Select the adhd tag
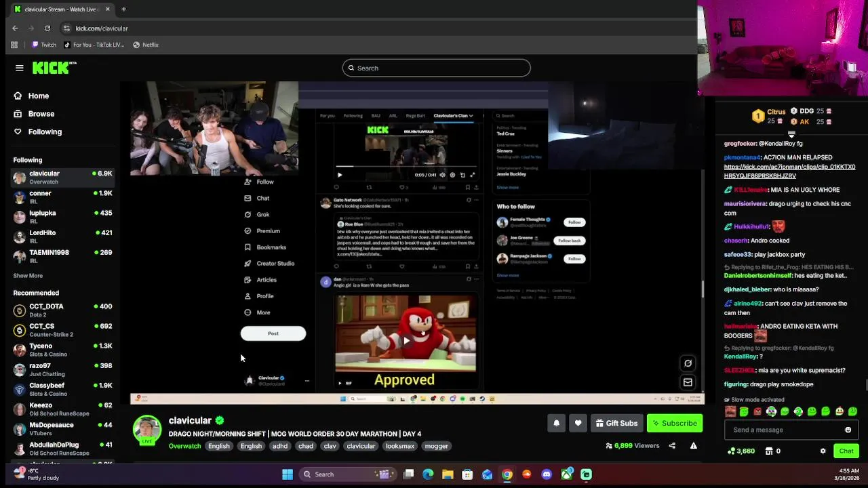This screenshot has width=868, height=488. [280, 446]
